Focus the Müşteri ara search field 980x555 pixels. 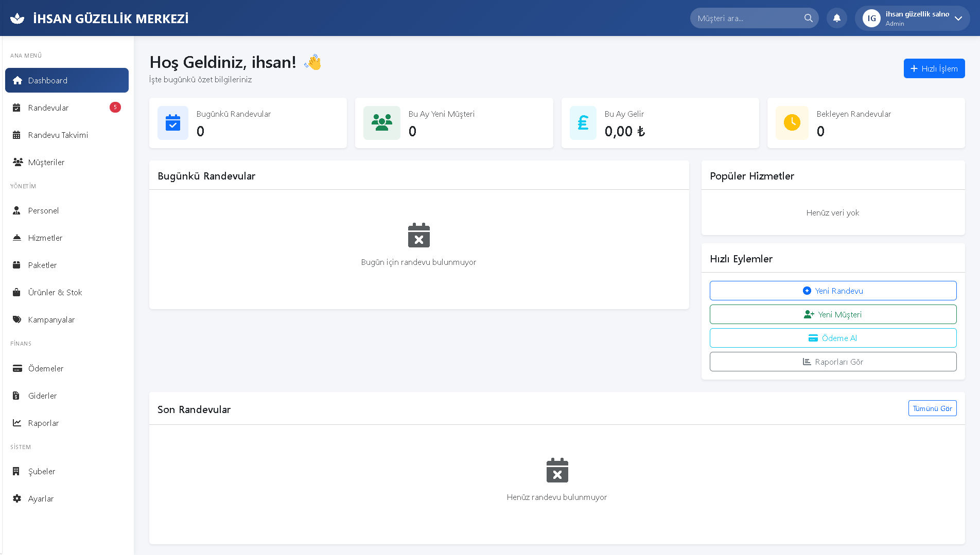coord(746,18)
